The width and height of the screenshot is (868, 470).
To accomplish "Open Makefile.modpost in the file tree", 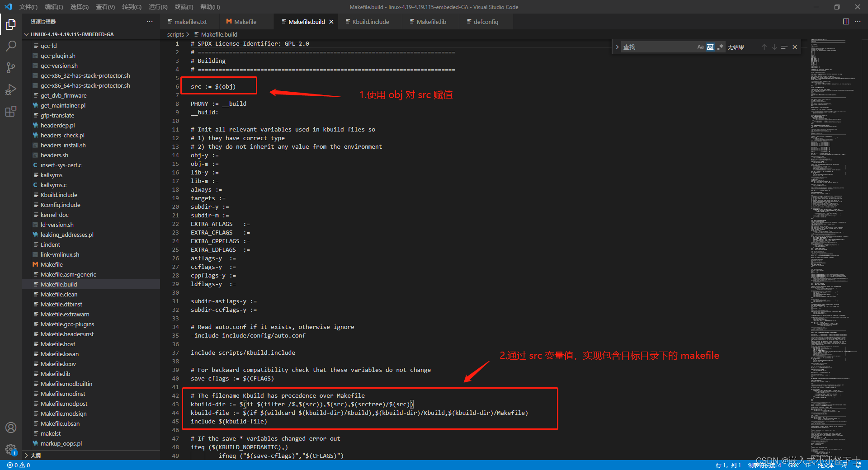I will pos(64,404).
